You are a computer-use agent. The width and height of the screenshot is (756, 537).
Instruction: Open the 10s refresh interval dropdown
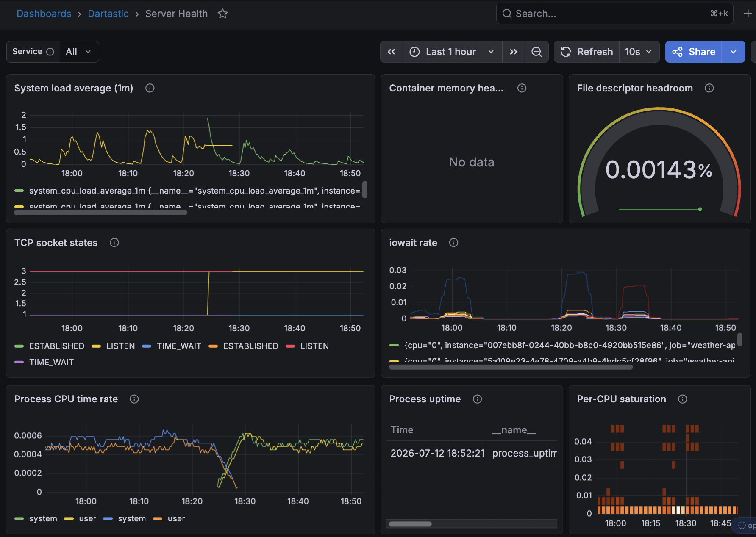639,52
